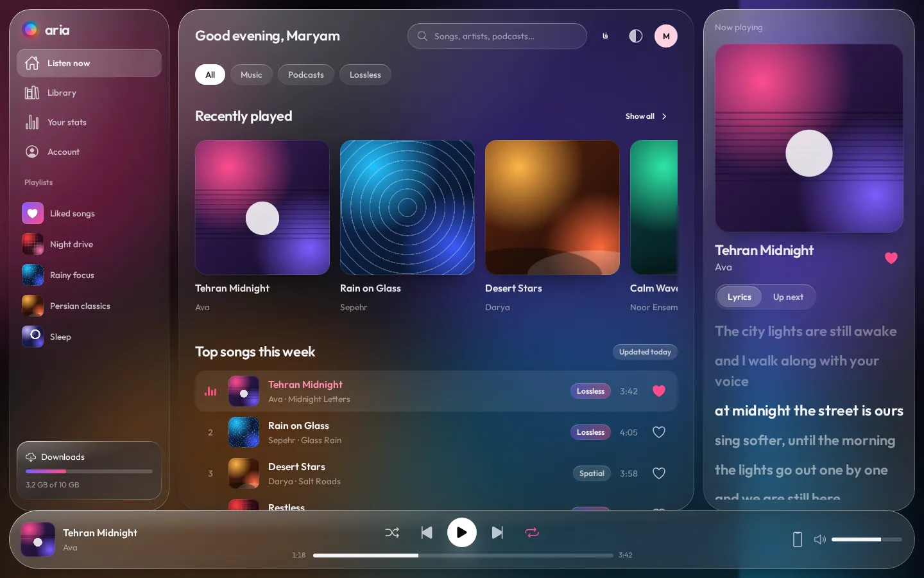Click the play button
The width and height of the screenshot is (924, 578).
coord(462,532)
